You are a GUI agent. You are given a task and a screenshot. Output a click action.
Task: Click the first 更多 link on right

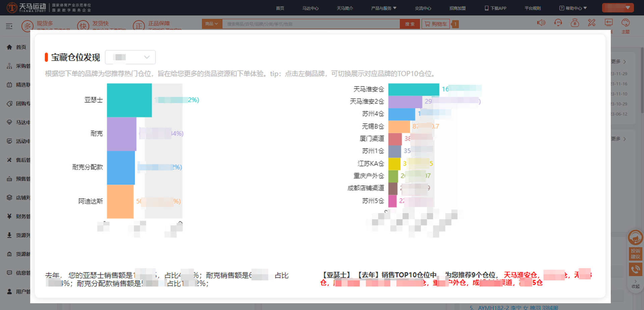[x=618, y=61]
